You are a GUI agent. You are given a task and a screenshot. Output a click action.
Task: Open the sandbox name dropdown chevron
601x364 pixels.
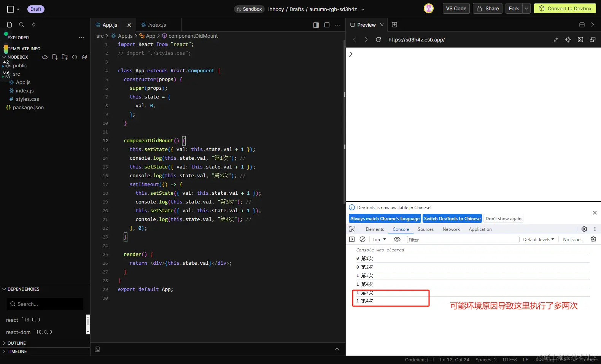point(363,10)
